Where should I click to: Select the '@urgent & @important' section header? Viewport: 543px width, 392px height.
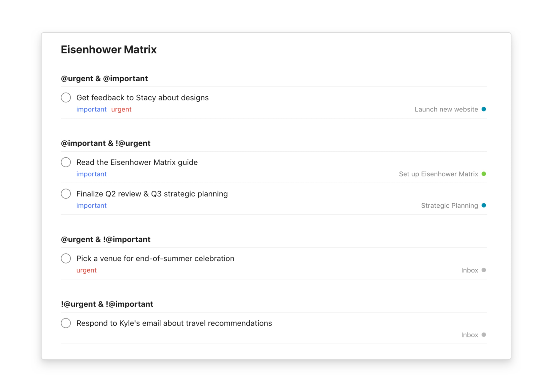(104, 78)
